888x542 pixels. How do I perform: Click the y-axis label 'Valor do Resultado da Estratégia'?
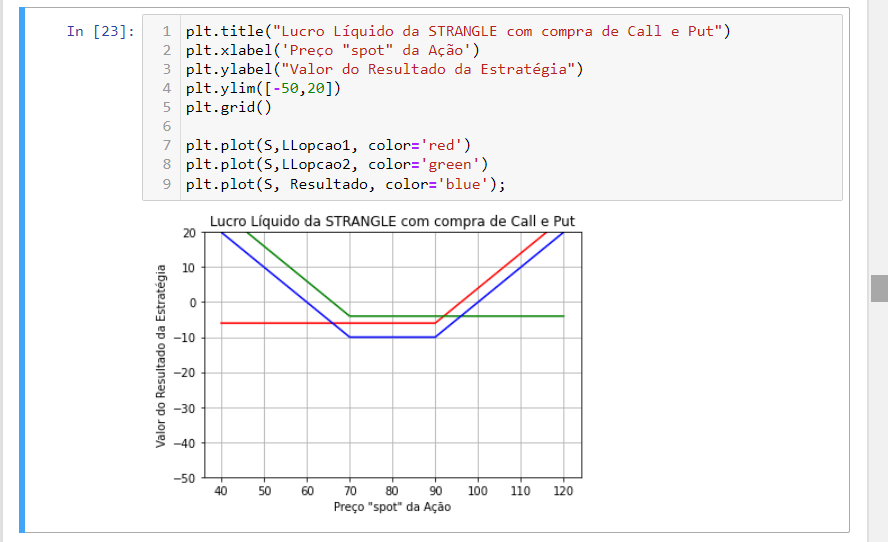161,355
